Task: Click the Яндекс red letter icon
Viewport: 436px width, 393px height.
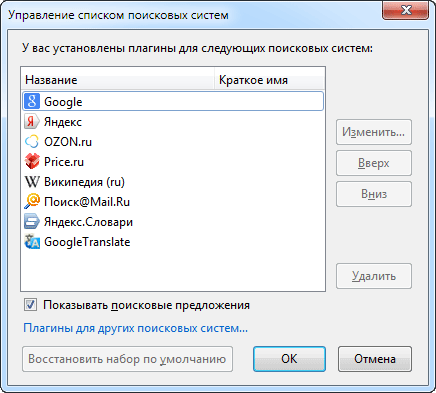Action: (x=32, y=122)
